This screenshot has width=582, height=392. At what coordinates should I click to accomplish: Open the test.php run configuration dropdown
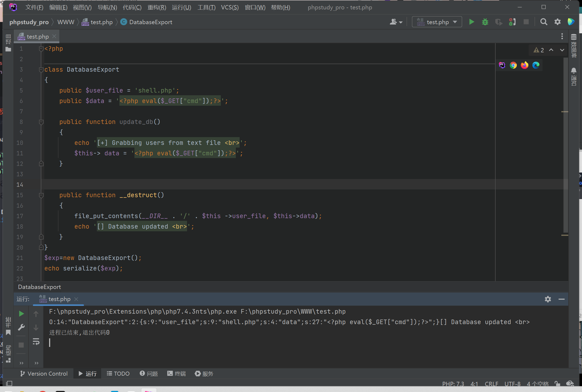[437, 22]
